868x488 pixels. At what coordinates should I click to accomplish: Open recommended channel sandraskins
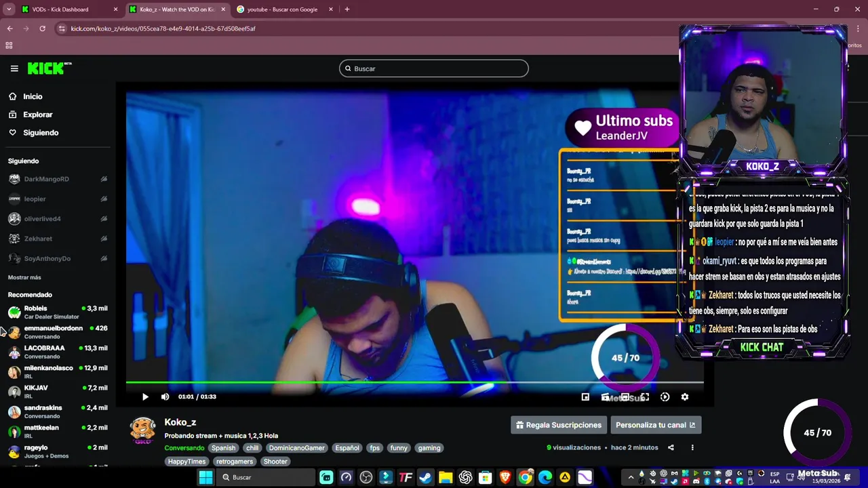pyautogui.click(x=58, y=411)
